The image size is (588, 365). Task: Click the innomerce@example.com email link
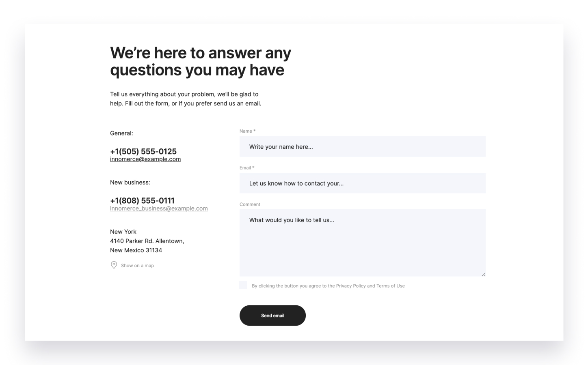(145, 159)
